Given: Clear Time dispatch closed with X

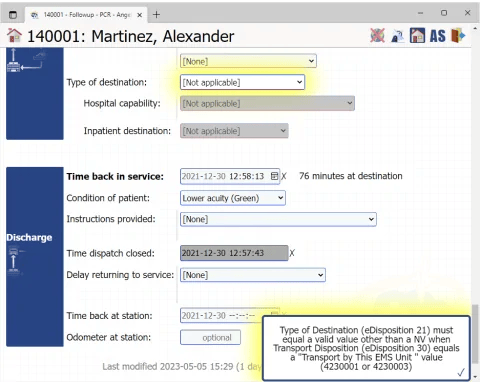Looking at the screenshot, I should (x=292, y=253).
